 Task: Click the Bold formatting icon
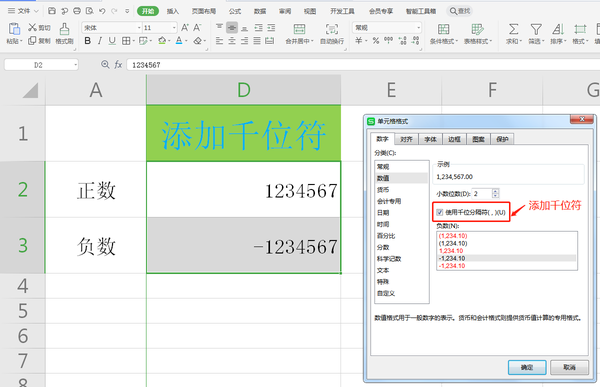(88, 41)
